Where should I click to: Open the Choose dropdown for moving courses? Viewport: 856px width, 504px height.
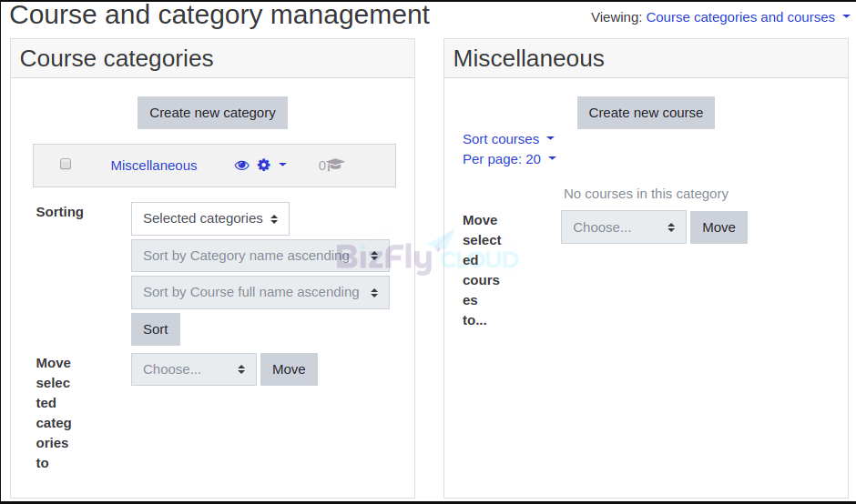coord(624,227)
